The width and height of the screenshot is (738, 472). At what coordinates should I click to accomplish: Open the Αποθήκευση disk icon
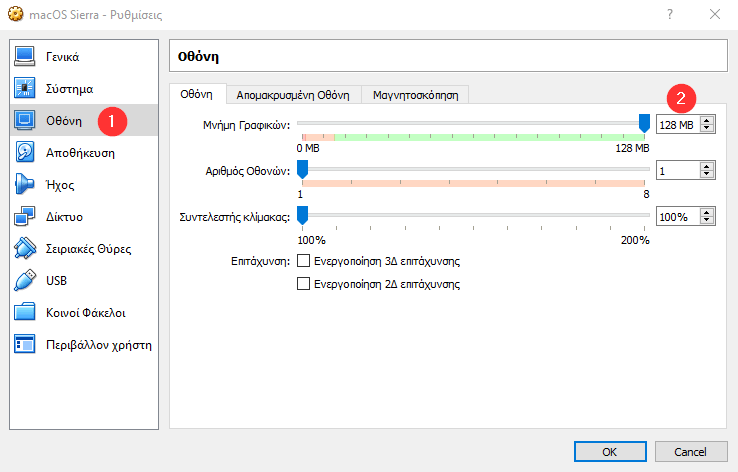pyautogui.click(x=24, y=152)
